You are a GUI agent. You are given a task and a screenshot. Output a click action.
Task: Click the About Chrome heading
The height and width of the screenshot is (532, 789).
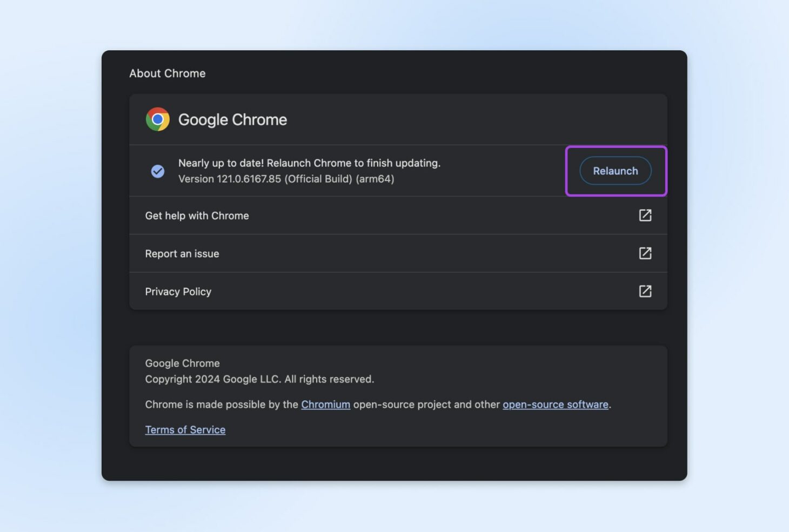tap(167, 73)
